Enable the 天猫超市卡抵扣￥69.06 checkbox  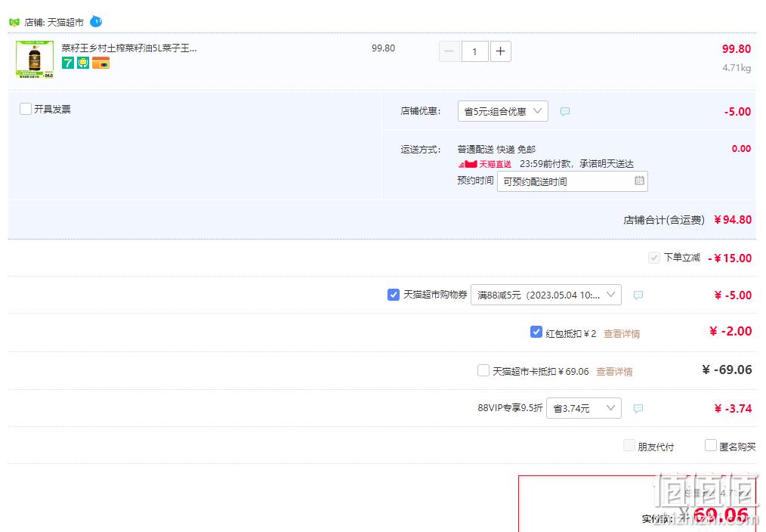[x=483, y=370]
